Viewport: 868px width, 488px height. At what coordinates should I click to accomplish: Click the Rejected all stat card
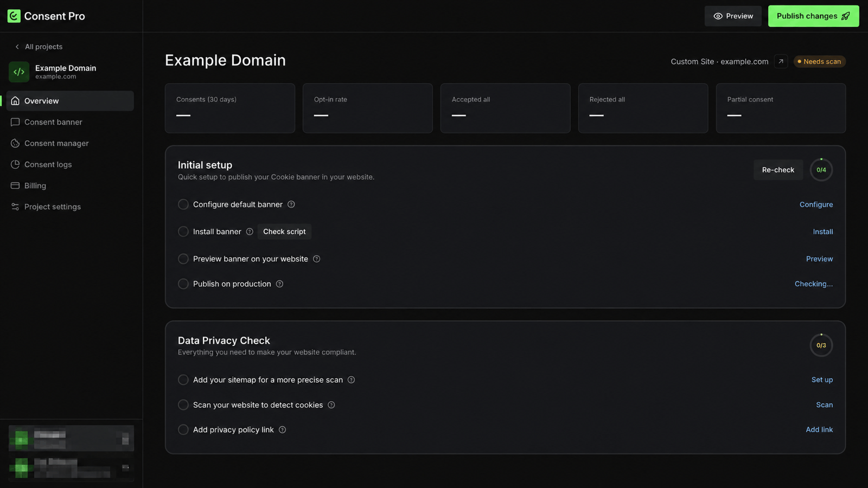pyautogui.click(x=643, y=108)
